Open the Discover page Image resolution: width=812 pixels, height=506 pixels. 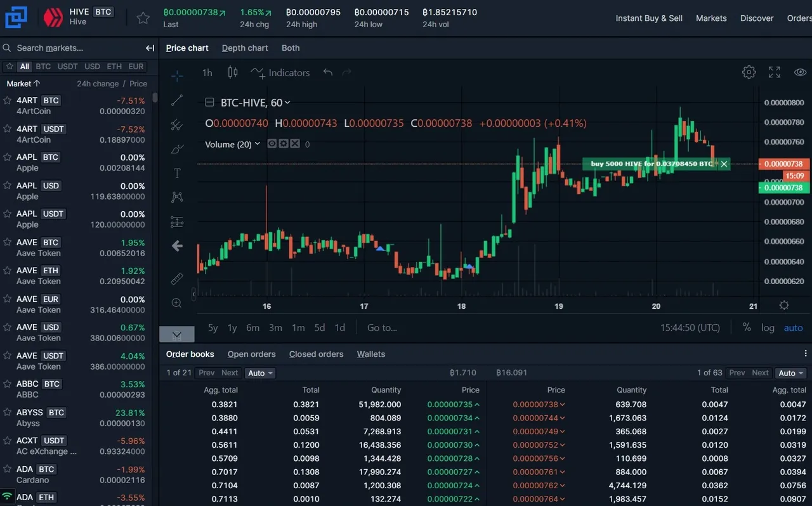[757, 18]
